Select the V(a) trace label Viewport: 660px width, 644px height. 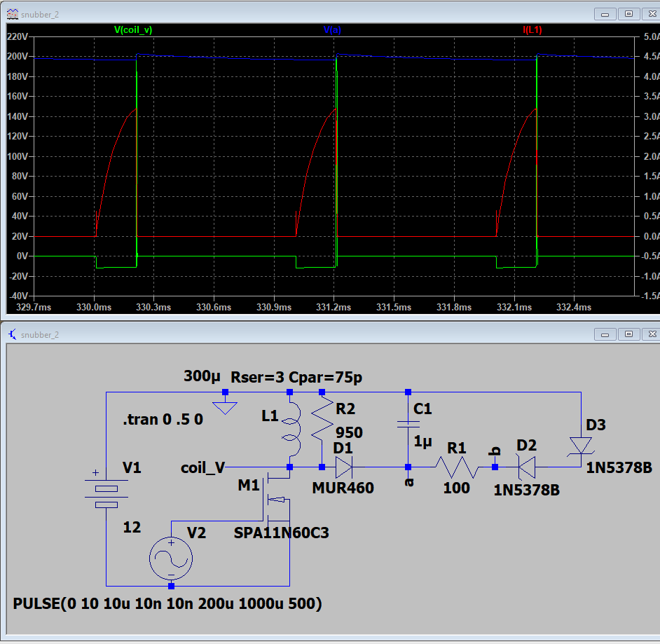pyautogui.click(x=332, y=30)
